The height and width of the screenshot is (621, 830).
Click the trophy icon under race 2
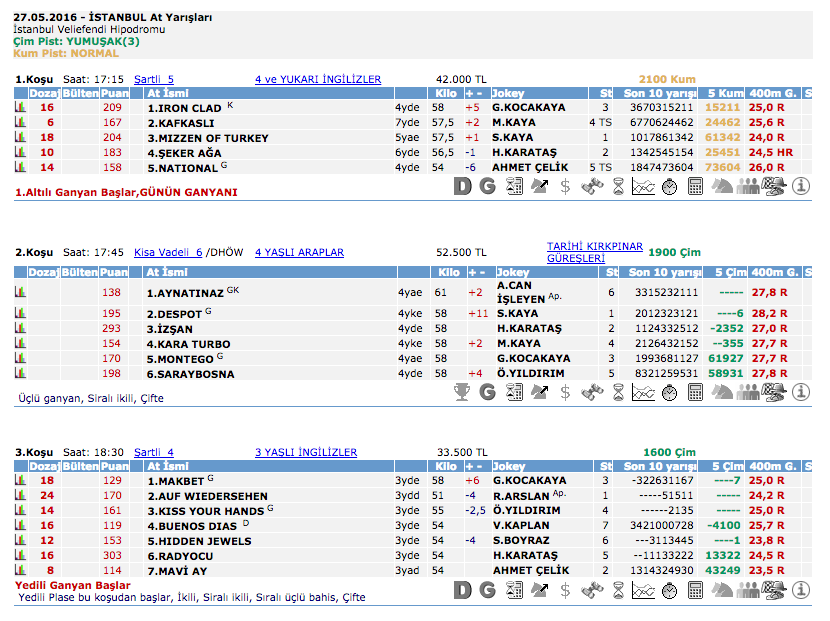(462, 392)
